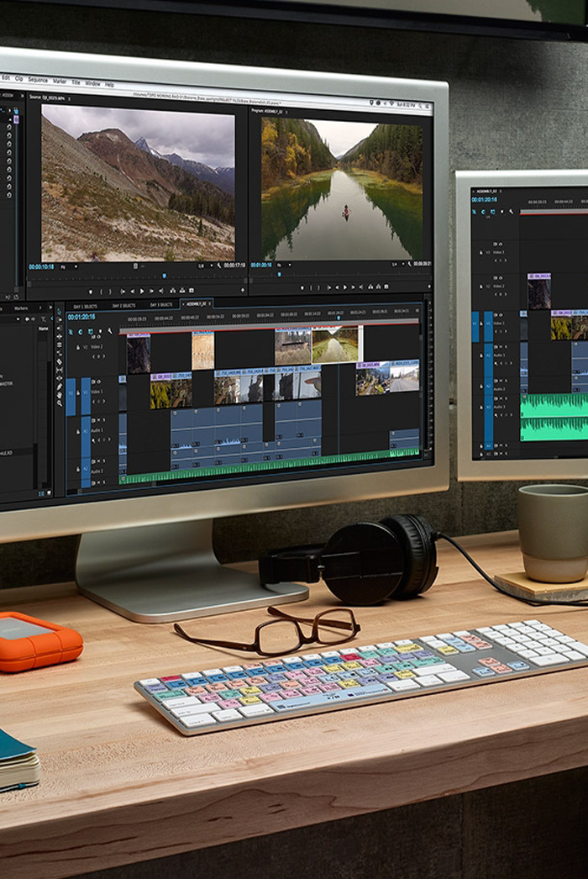Screen dimensions: 588x879
Task: Play the sequence in the Program monitor
Action: pyautogui.click(x=344, y=287)
